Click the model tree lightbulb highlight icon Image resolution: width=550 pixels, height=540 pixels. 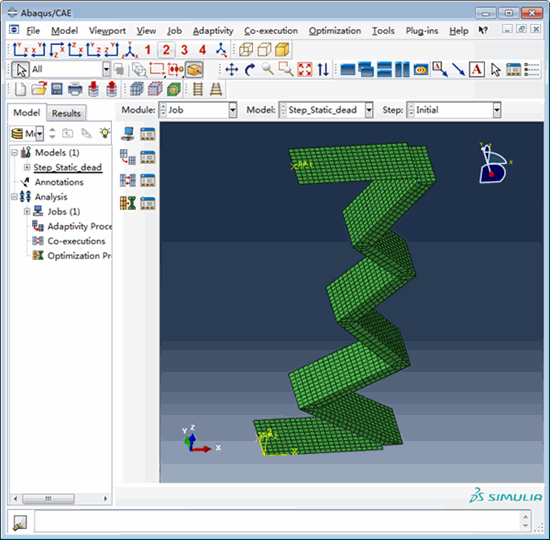point(105,133)
